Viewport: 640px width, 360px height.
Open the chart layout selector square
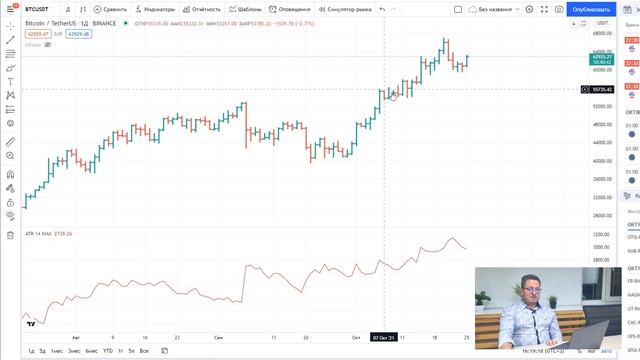point(458,9)
